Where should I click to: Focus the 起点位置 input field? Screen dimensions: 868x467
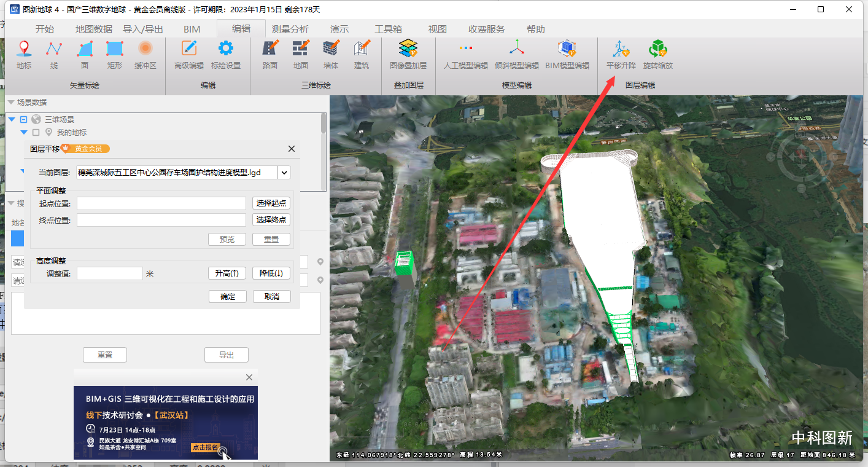161,203
